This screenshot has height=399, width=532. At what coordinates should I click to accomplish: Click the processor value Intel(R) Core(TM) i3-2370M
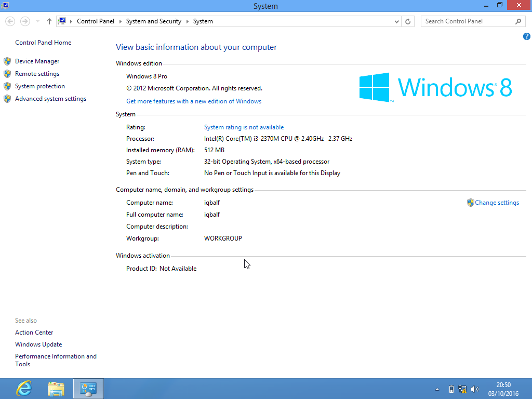[x=278, y=139]
